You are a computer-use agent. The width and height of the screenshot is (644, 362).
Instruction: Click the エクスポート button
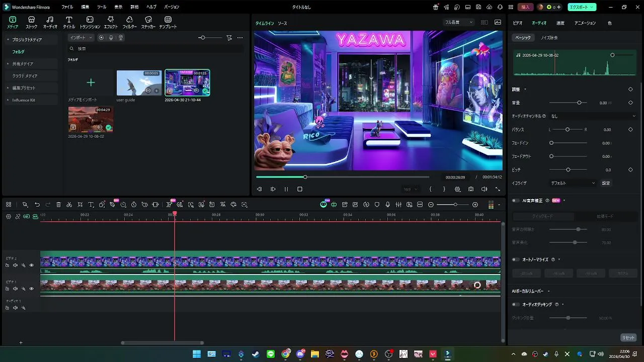click(x=582, y=7)
